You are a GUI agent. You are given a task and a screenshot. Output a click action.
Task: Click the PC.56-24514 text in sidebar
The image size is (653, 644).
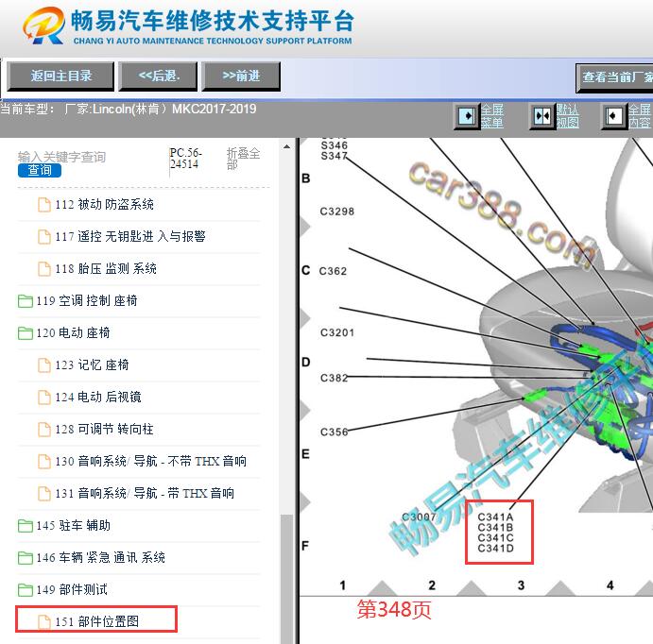coord(186,159)
